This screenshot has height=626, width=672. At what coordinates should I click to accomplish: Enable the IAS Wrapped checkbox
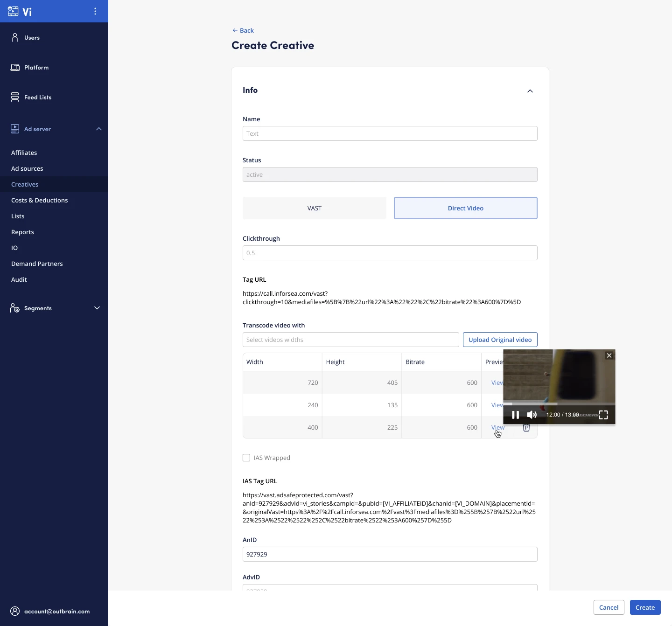[246, 458]
